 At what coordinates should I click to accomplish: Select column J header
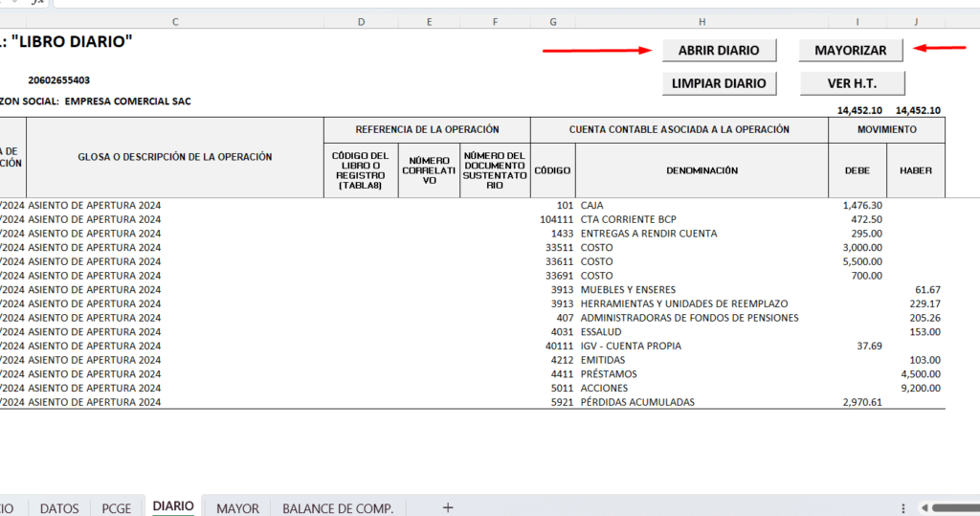pos(916,21)
